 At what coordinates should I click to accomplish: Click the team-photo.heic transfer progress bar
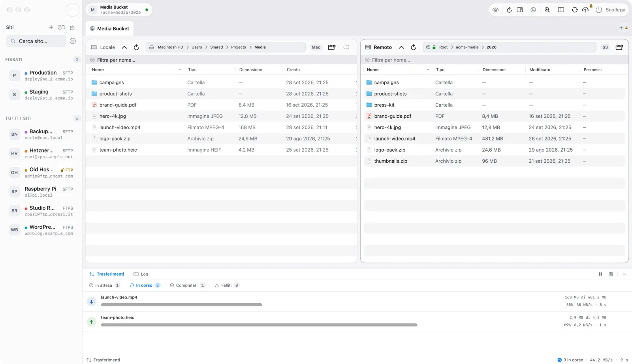[259, 325]
